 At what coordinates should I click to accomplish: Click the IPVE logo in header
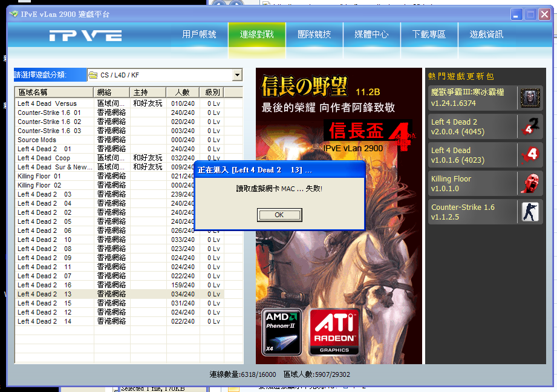coord(85,35)
